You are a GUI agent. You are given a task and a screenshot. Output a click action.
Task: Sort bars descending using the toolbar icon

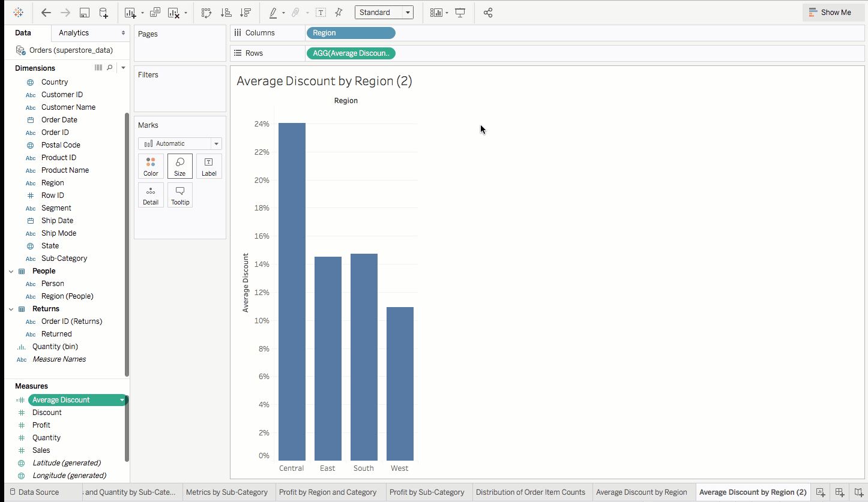[x=245, y=13]
